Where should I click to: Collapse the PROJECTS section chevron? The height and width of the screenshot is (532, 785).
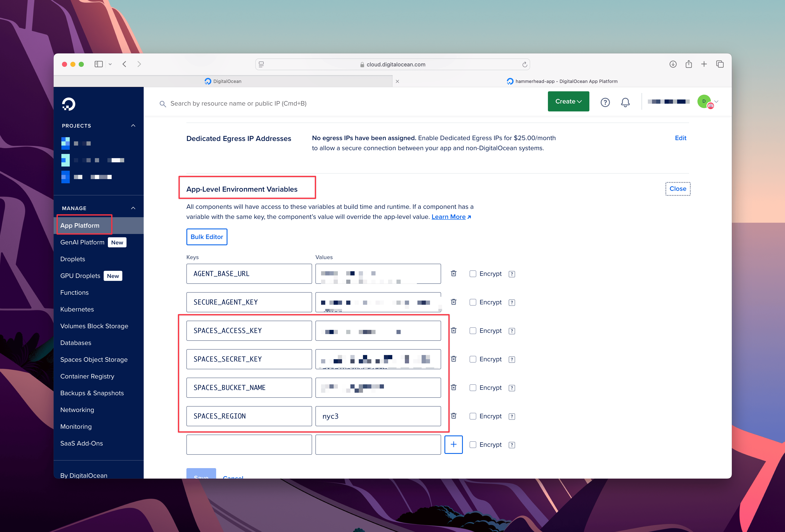[133, 125]
